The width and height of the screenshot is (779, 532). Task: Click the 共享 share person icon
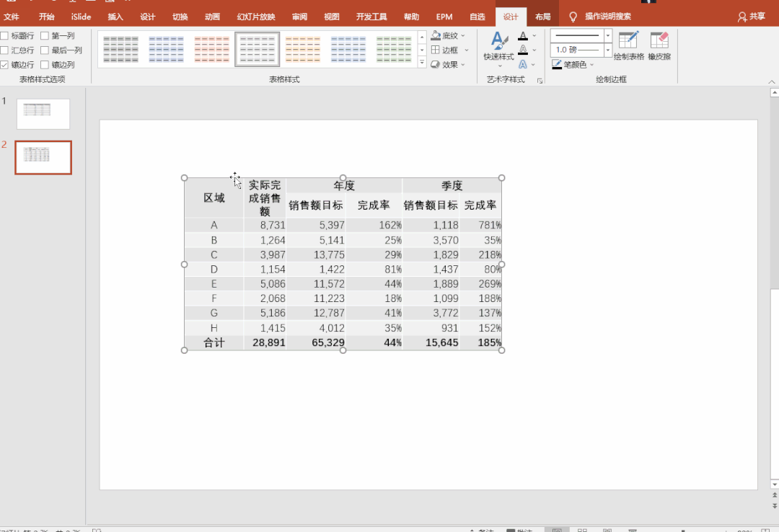742,17
